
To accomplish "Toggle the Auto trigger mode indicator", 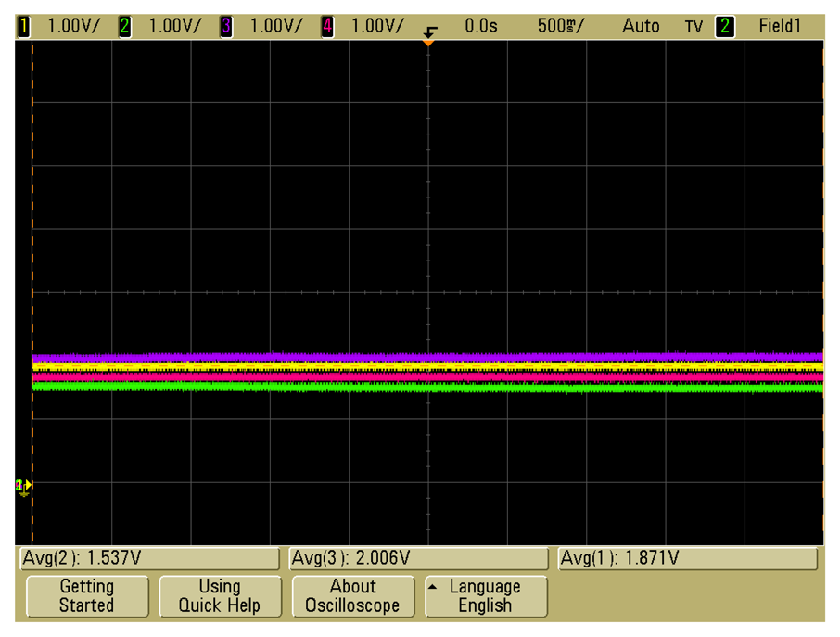I will pos(641,26).
